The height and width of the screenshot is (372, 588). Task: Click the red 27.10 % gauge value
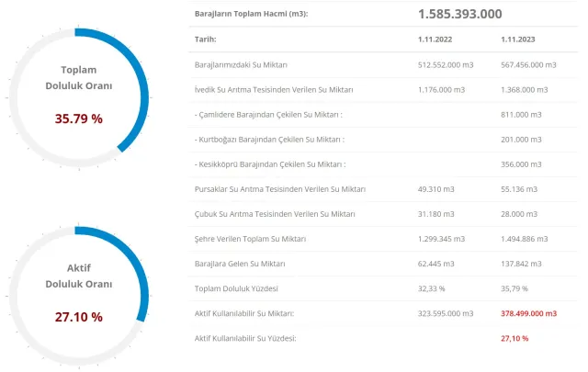78,317
